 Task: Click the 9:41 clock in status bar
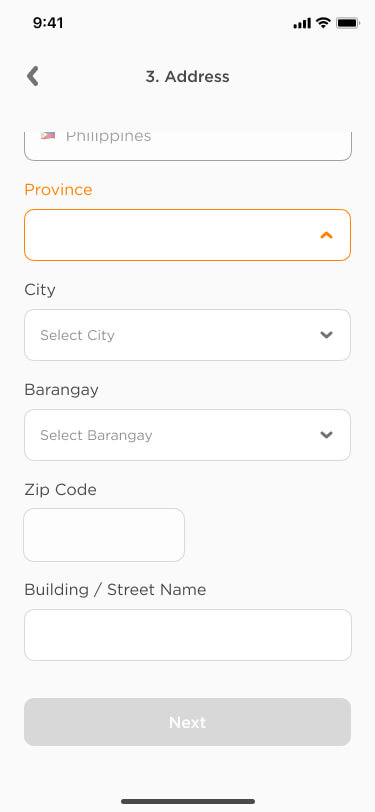48,23
